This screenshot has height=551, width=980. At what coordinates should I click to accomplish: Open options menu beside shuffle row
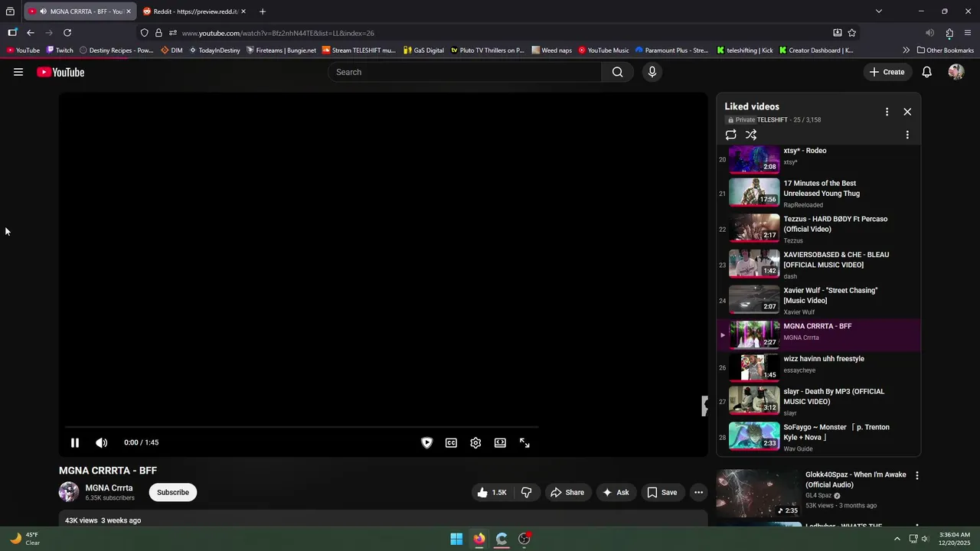point(907,135)
